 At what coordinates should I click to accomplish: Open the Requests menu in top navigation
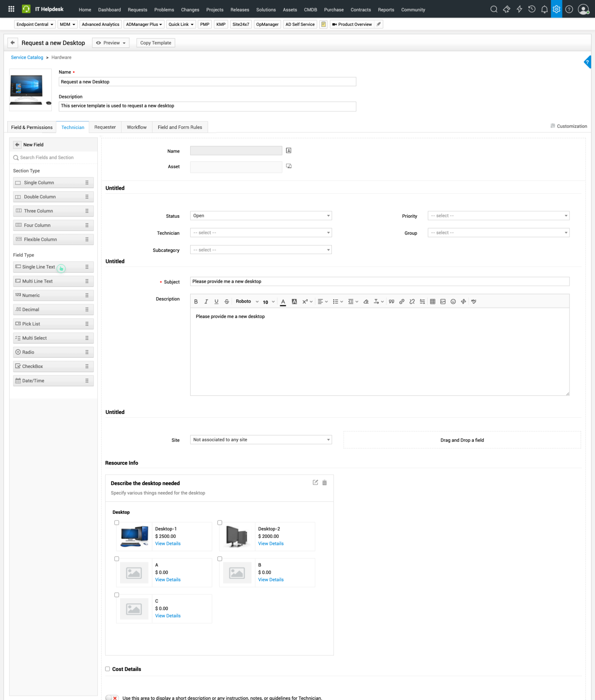(137, 10)
